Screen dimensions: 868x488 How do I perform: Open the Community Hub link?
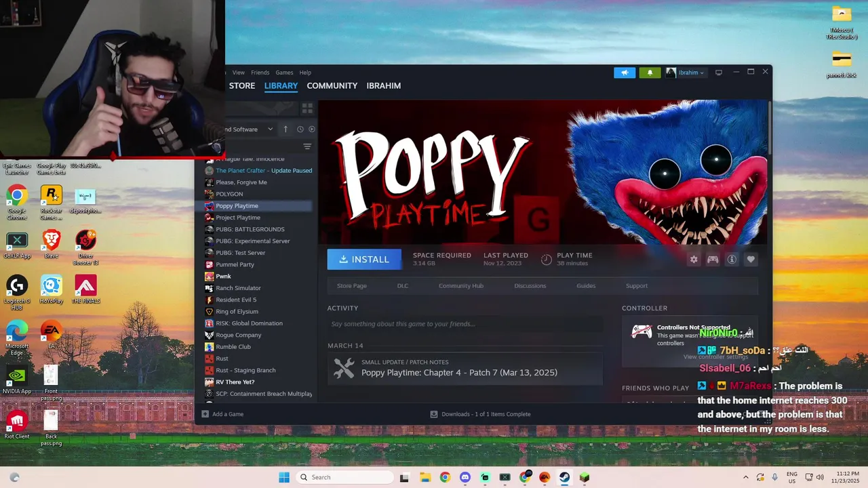[461, 286]
